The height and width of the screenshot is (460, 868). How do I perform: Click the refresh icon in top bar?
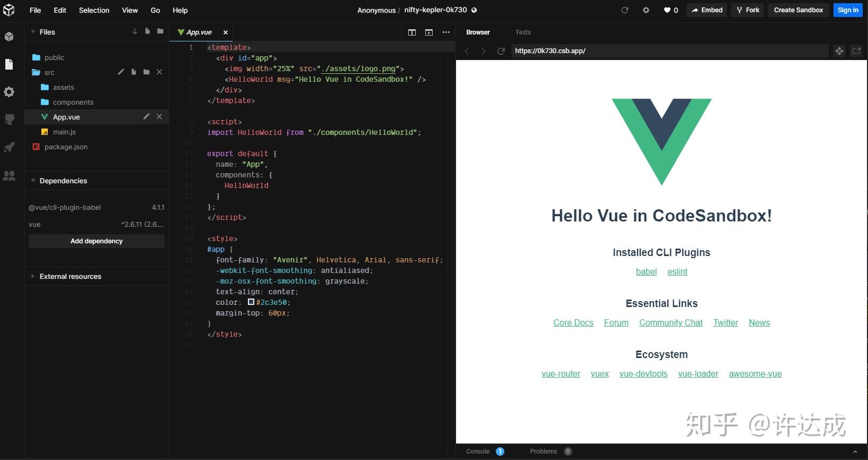[x=625, y=10]
